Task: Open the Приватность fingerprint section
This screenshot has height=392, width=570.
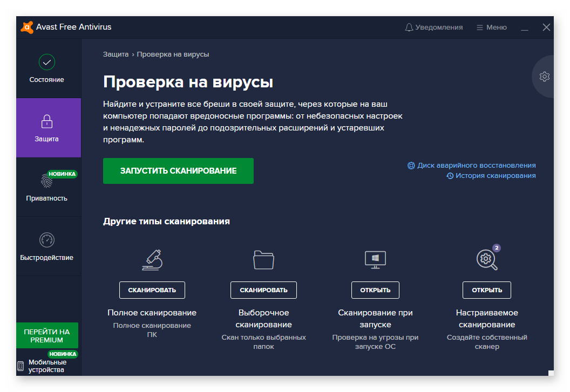Action: pyautogui.click(x=49, y=187)
